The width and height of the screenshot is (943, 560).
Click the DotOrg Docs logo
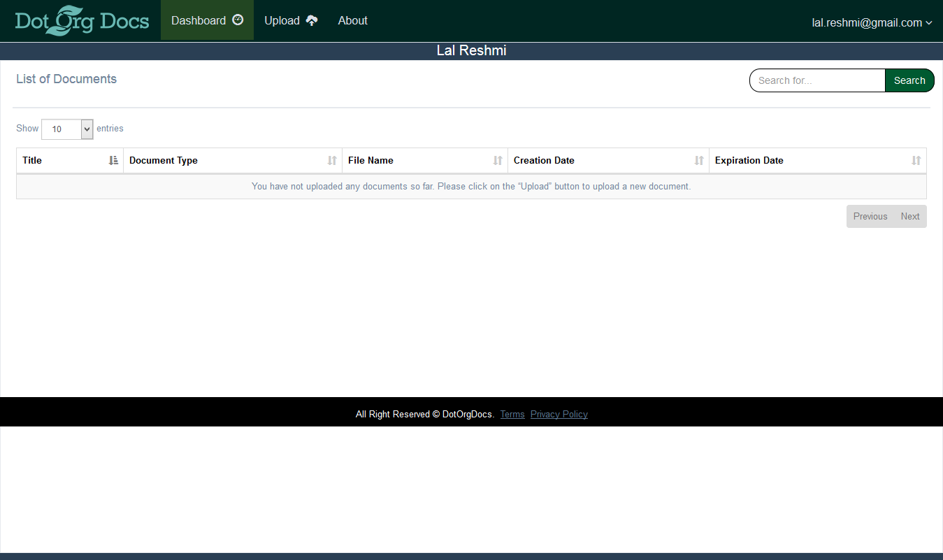point(82,20)
